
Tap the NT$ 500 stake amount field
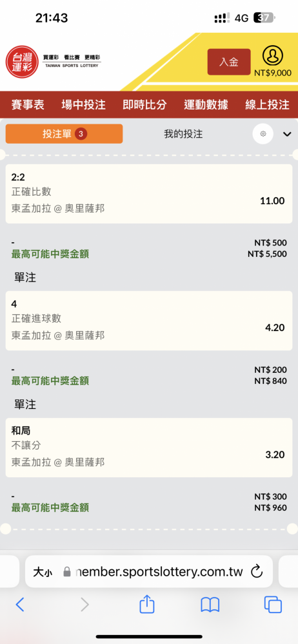[270, 242]
